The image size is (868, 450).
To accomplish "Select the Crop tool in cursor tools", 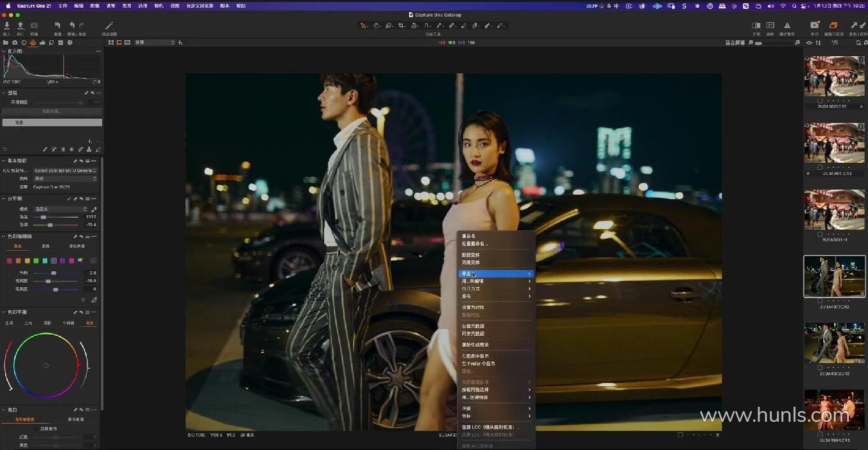I will 401,26.
